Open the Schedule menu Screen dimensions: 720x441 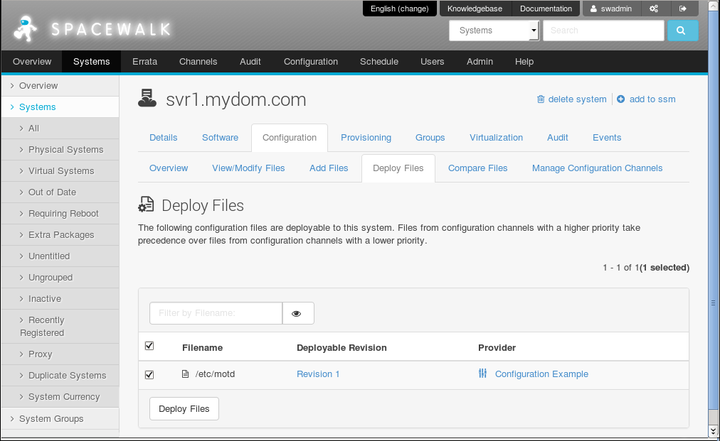pyautogui.click(x=379, y=62)
